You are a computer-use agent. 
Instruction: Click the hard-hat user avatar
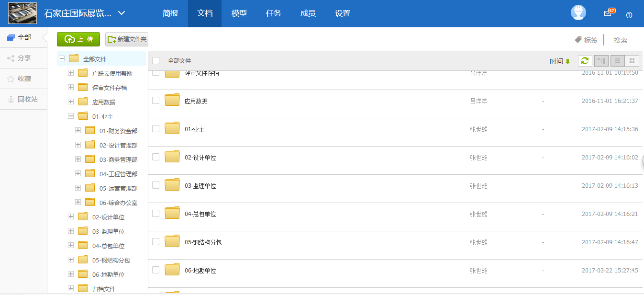point(578,13)
